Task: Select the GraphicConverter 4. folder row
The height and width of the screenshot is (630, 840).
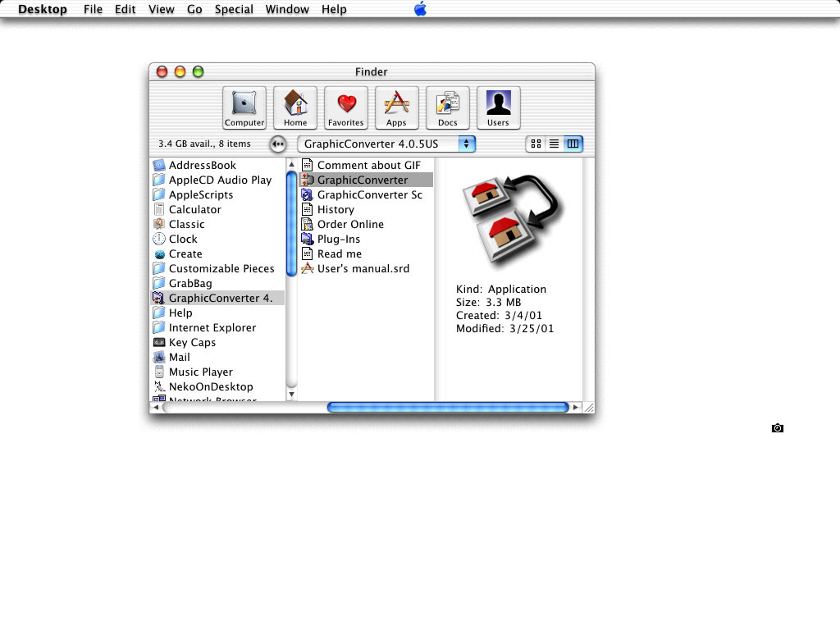Action: click(218, 298)
